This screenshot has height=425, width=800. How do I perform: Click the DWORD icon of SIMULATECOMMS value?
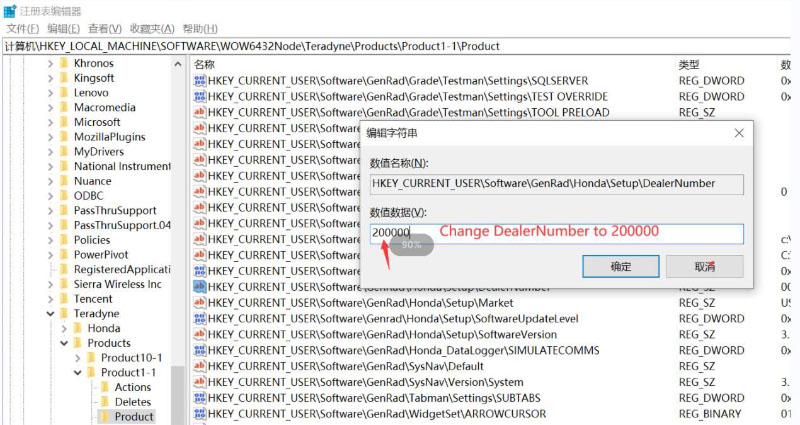click(x=199, y=351)
